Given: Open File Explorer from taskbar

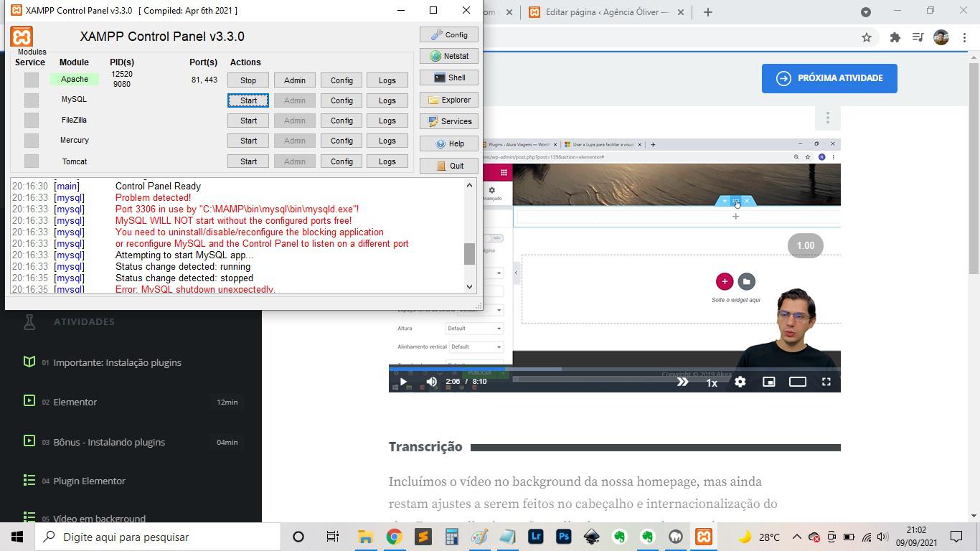Looking at the screenshot, I should tap(365, 537).
